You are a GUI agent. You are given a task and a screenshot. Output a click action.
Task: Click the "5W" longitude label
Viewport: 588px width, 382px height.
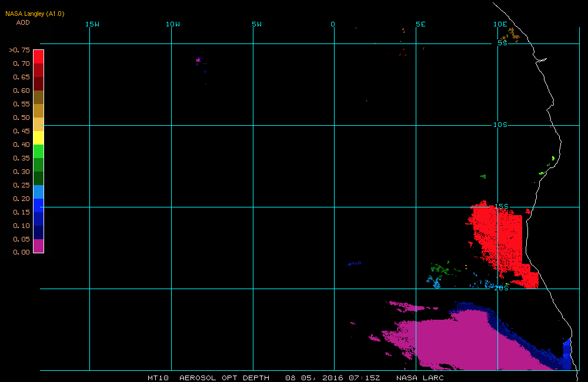click(x=257, y=24)
